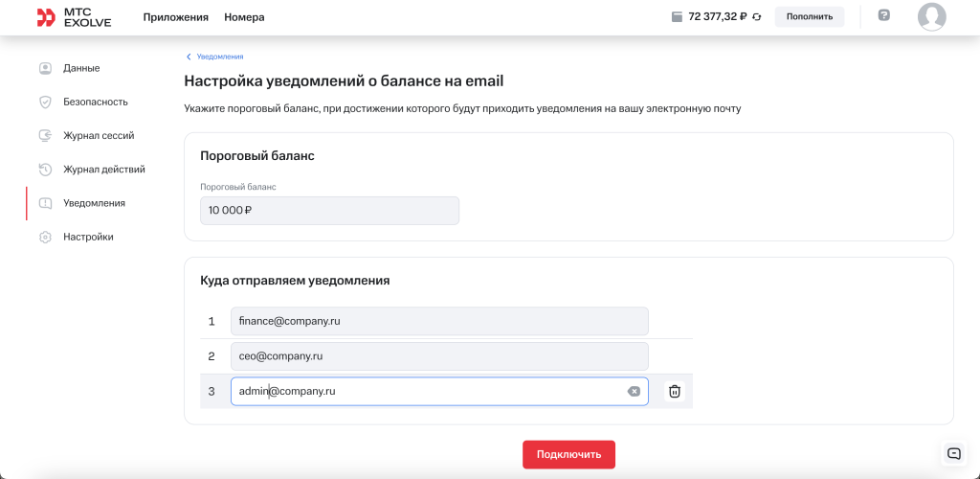Click the Настройки gear icon
The width and height of the screenshot is (980, 479).
coord(45,237)
